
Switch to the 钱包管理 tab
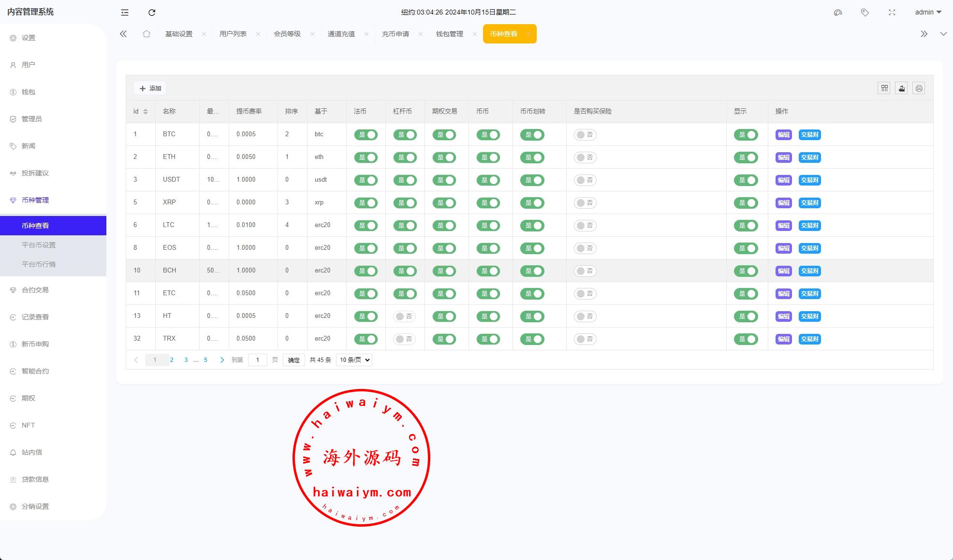tap(449, 34)
